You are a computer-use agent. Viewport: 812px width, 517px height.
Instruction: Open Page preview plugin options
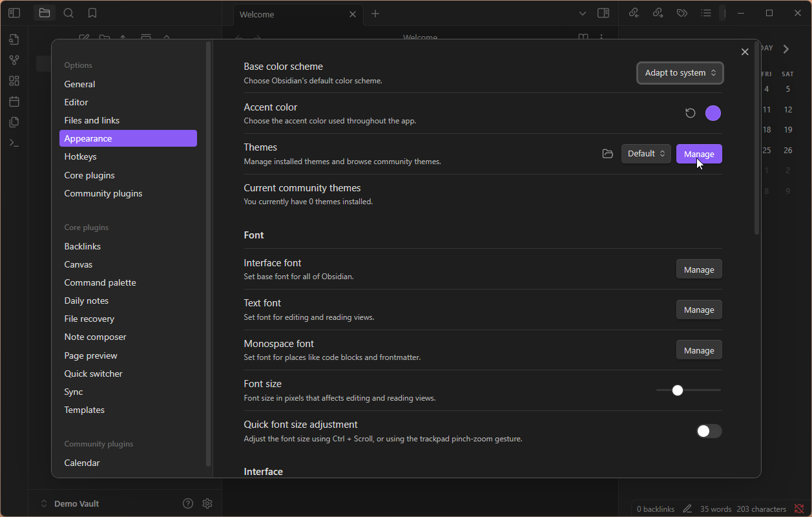pyautogui.click(x=128, y=355)
